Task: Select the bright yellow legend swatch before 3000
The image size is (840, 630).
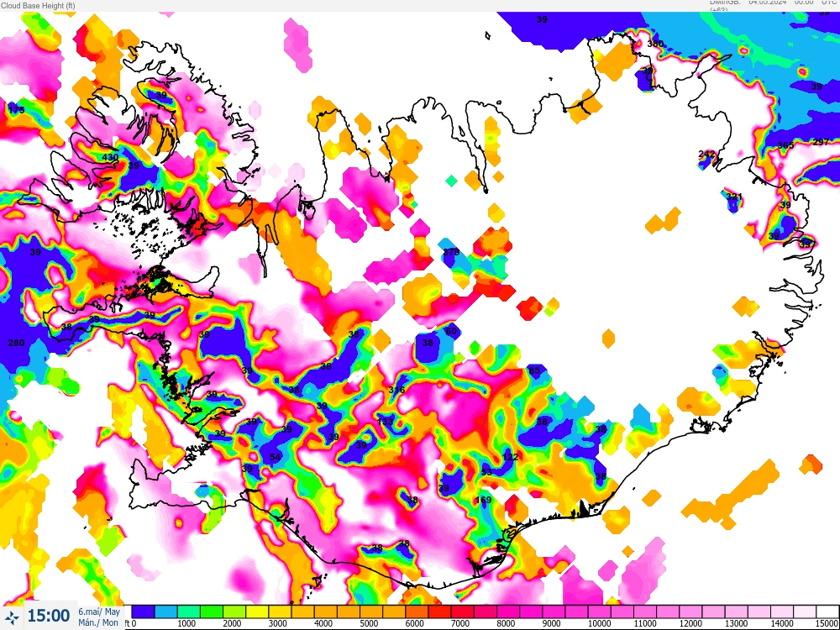Action: click(x=256, y=612)
